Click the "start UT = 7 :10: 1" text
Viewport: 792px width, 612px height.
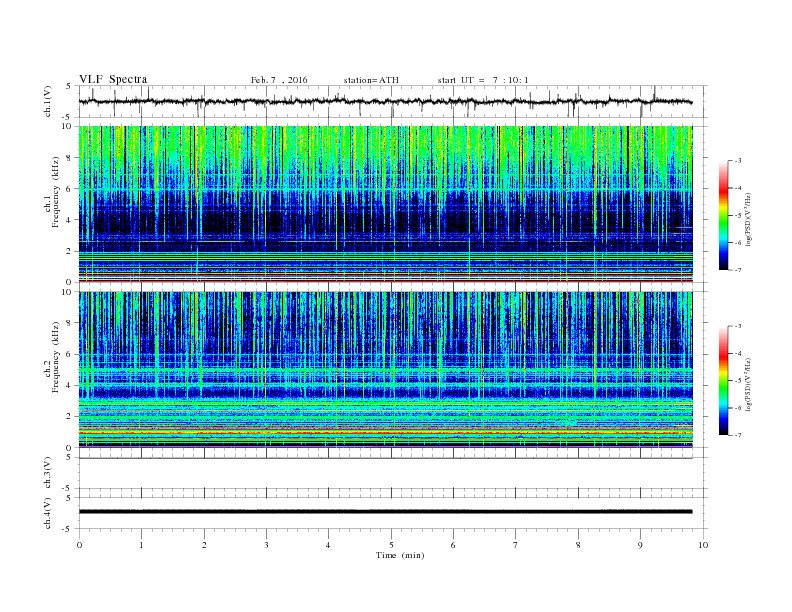pos(483,80)
